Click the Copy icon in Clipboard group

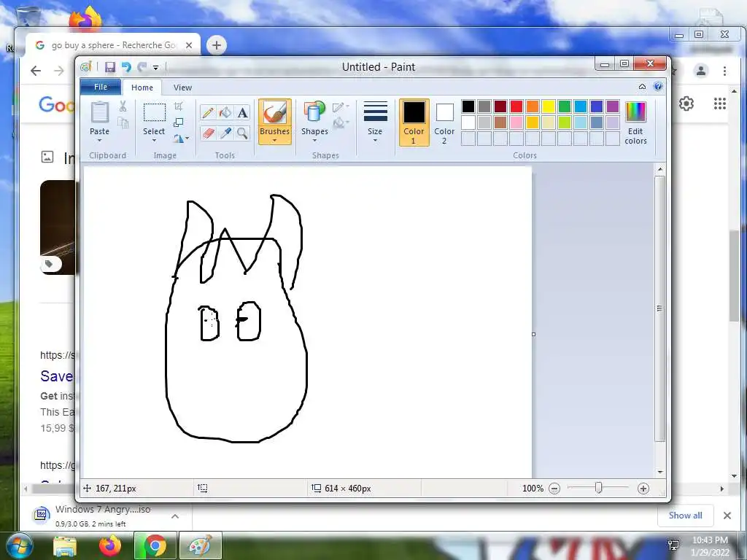click(x=123, y=122)
